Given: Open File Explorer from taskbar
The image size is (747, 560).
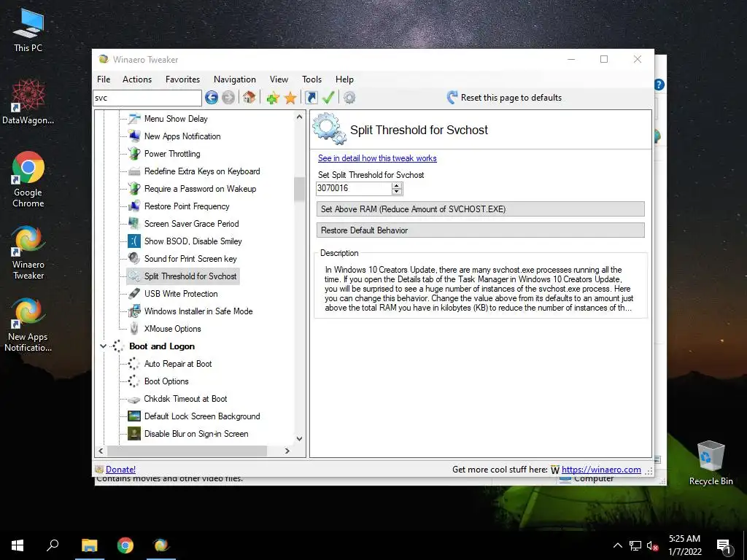Looking at the screenshot, I should tap(89, 545).
